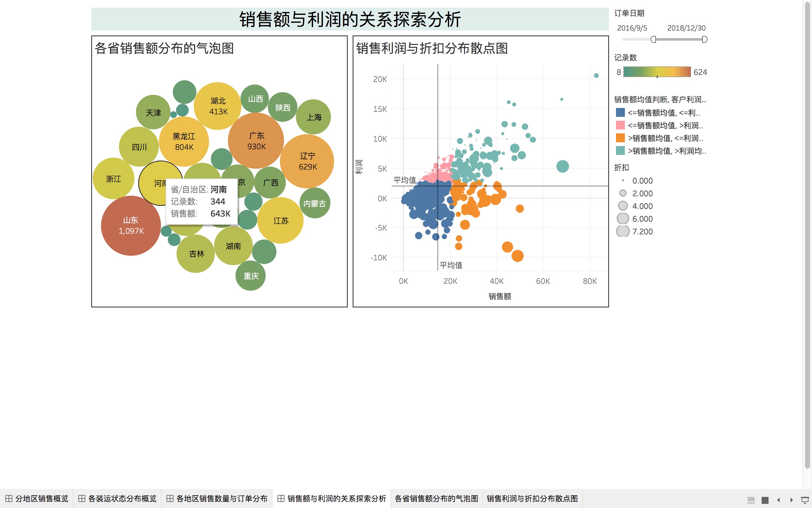Viewport: 812px width, 508px height.
Task: Select the top-right teal outlier above 80K
Action: [x=596, y=75]
